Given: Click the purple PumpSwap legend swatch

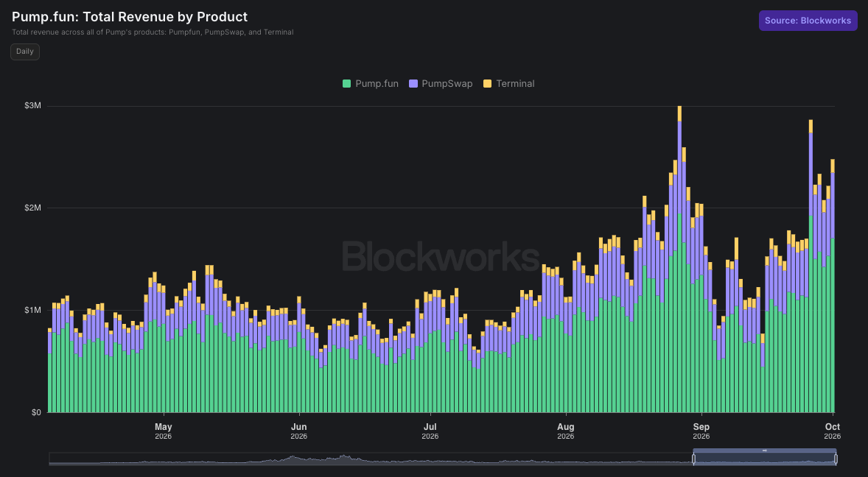Looking at the screenshot, I should pos(413,83).
